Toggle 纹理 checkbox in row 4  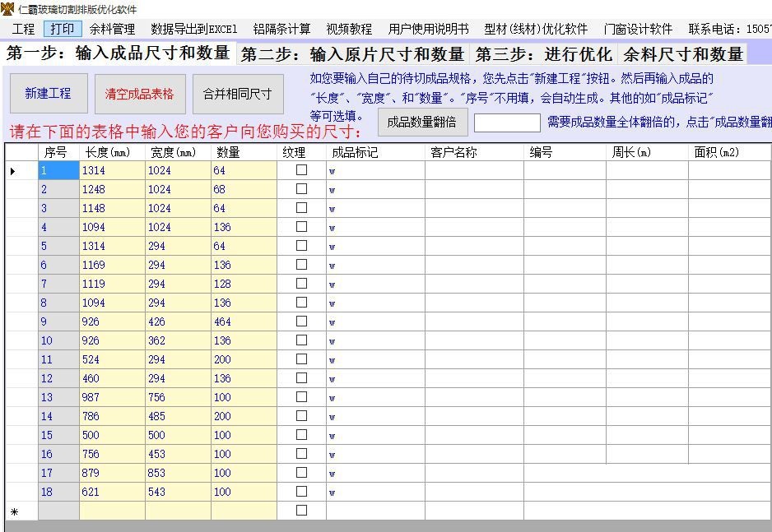click(301, 227)
